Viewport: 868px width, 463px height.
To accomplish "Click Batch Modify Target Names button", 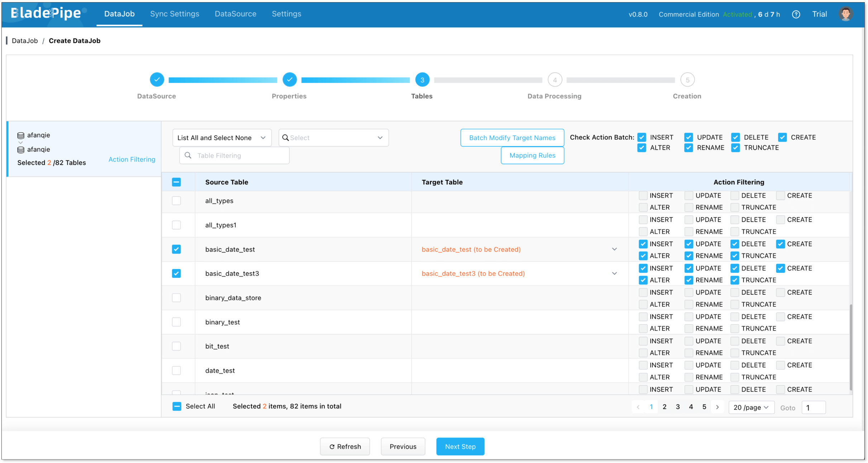I will coord(512,138).
